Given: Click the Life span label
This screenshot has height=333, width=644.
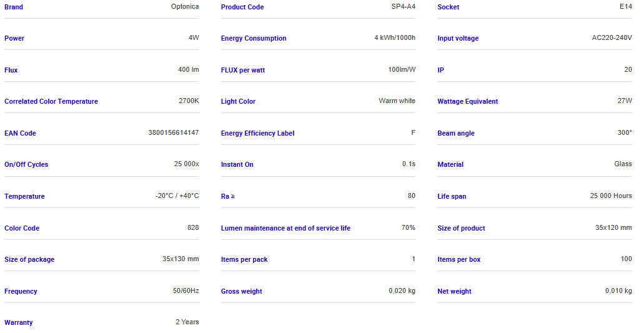Looking at the screenshot, I should coord(452,196).
